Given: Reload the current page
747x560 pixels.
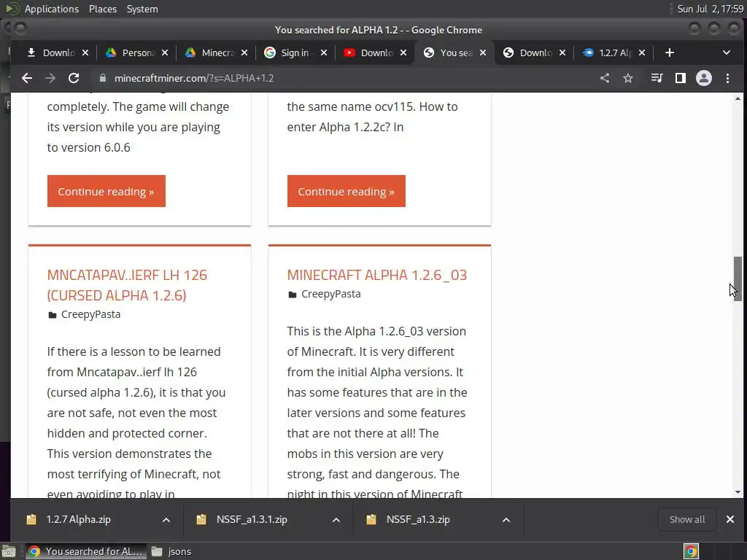Looking at the screenshot, I should [x=74, y=78].
